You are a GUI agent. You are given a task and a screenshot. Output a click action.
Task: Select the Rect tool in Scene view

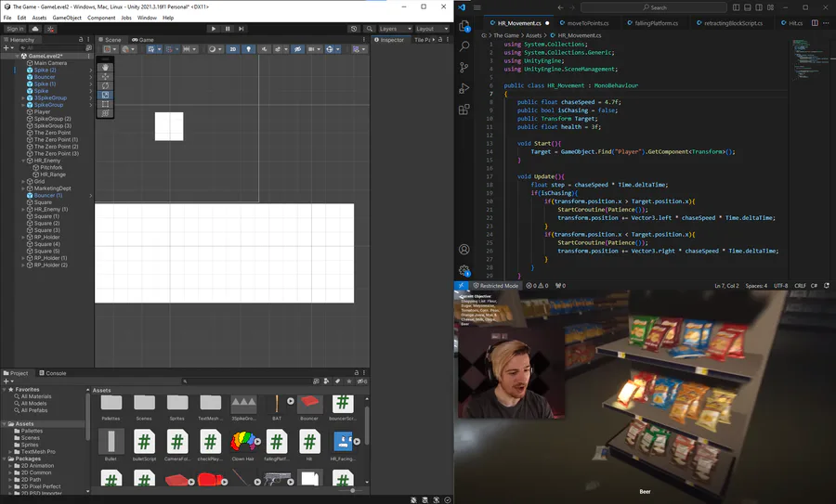[105, 104]
